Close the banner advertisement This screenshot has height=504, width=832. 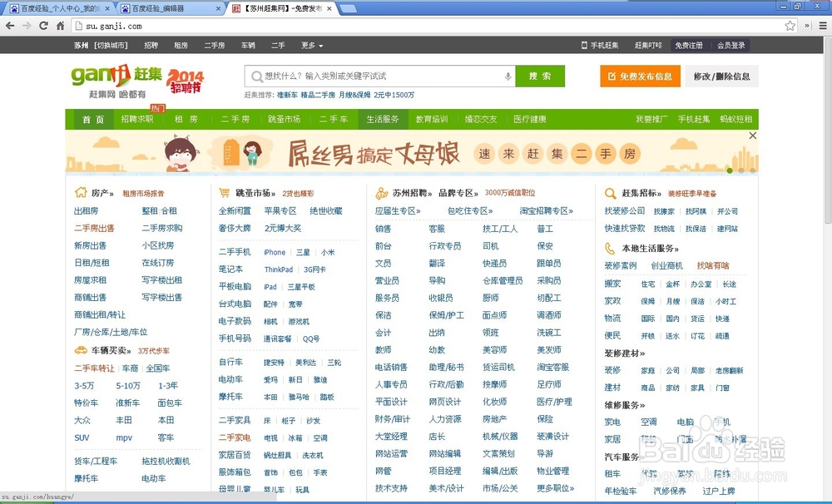tap(752, 136)
